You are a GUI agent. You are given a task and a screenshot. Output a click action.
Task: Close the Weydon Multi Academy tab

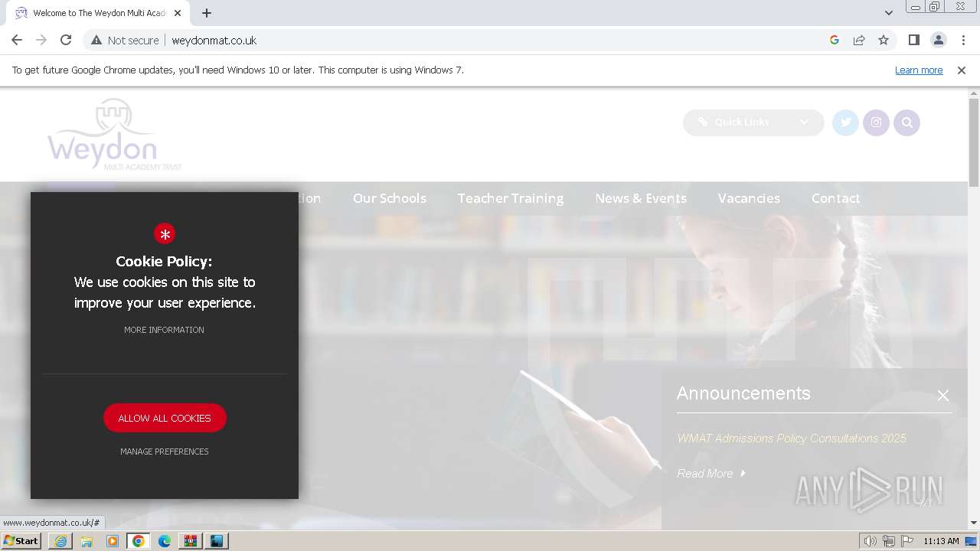[178, 13]
